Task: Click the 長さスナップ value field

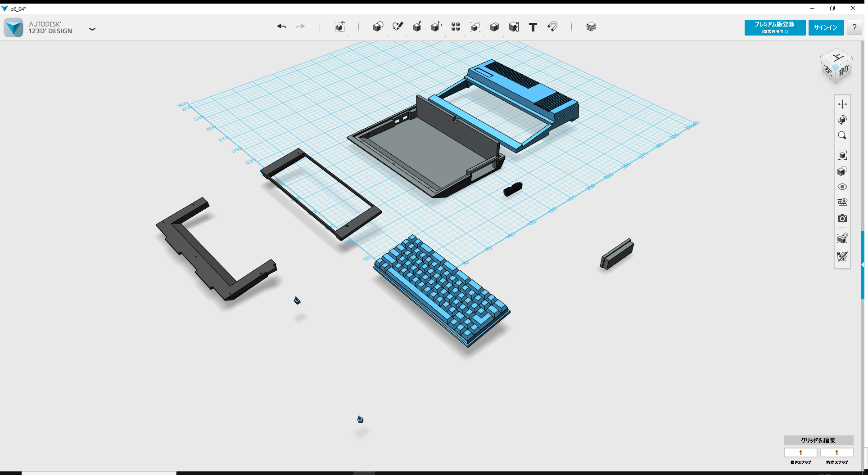Action: pyautogui.click(x=800, y=453)
